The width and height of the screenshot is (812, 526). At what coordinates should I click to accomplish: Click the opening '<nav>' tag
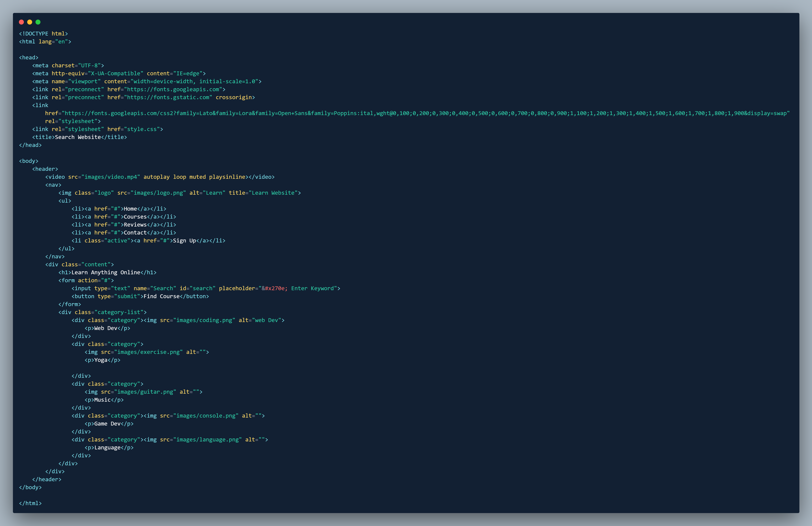coord(53,185)
